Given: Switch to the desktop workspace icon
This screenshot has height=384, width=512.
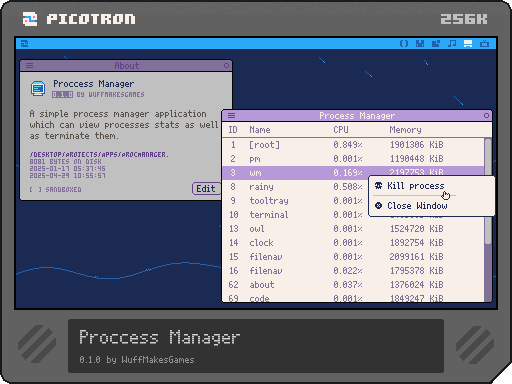Looking at the screenshot, I should 468,44.
